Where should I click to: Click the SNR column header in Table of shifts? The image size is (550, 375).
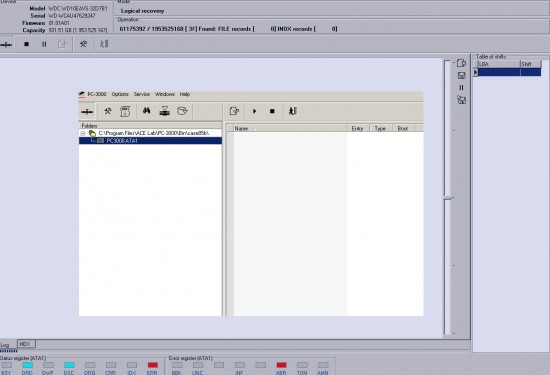tap(531, 64)
